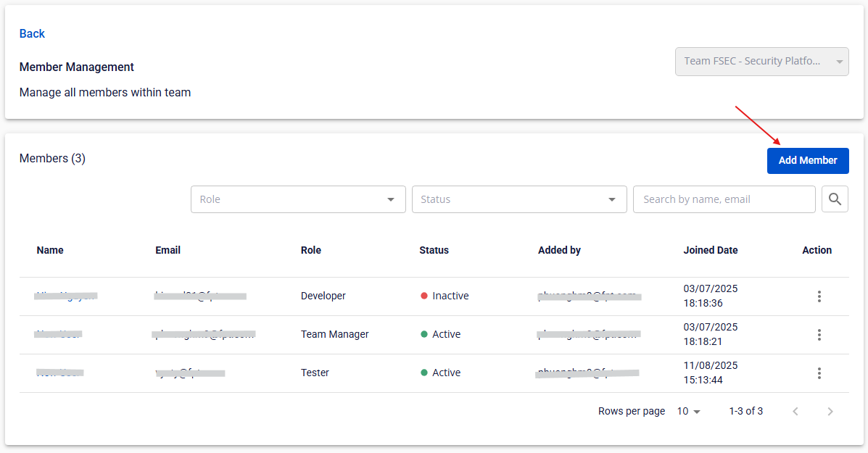Open the Tester member's name link
This screenshot has height=453, width=868.
tap(59, 373)
